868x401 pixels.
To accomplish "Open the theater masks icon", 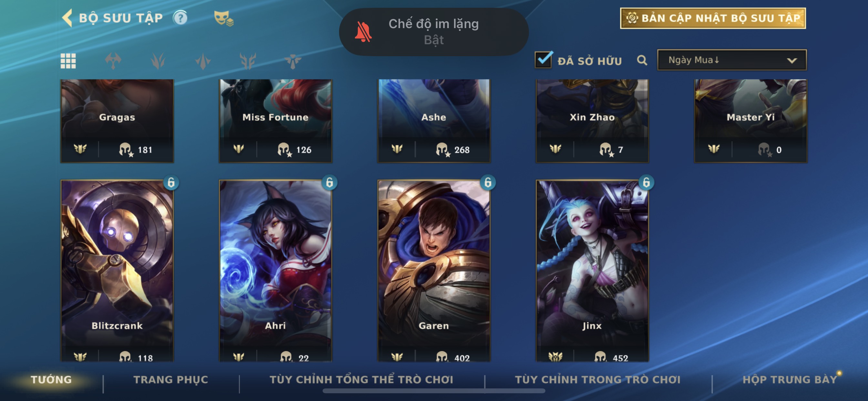I will 223,18.
